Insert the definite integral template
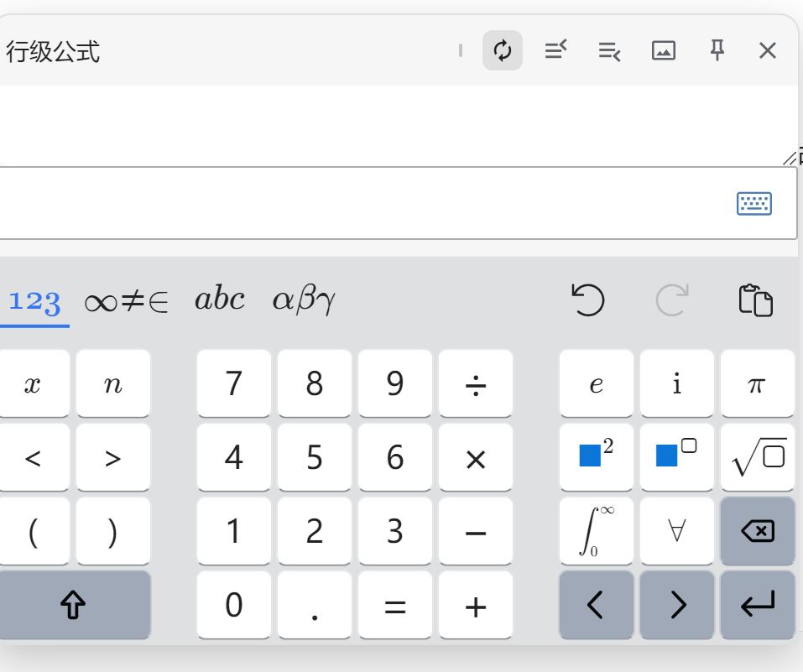803x672 pixels. point(597,531)
